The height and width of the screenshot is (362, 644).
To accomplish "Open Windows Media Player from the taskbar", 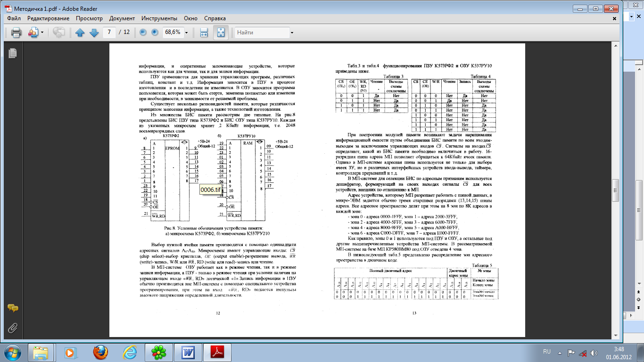I will point(71,352).
